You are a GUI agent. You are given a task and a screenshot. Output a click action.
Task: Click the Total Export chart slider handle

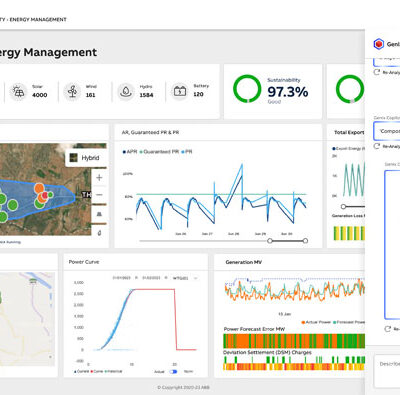click(343, 207)
